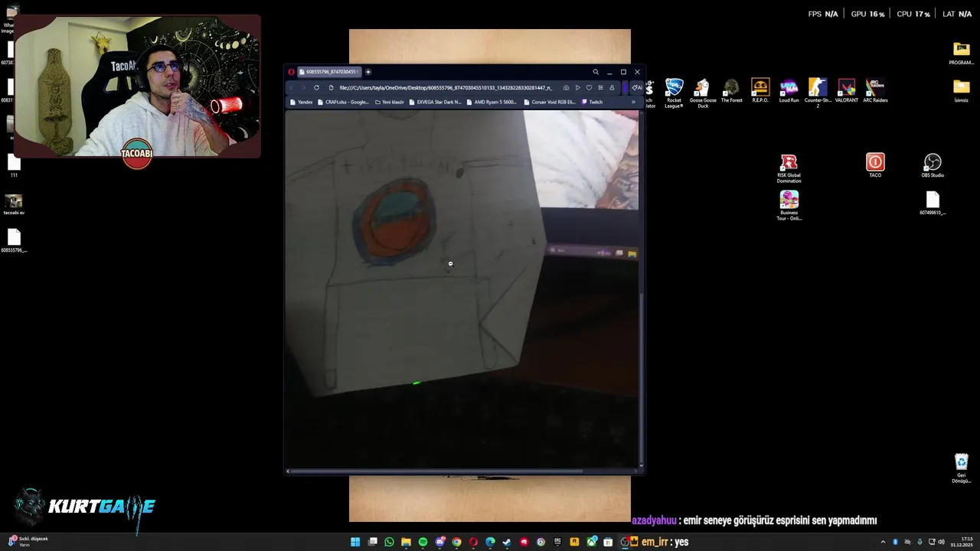Open OBS Studio from the taskbar
The image size is (980, 551).
[625, 542]
